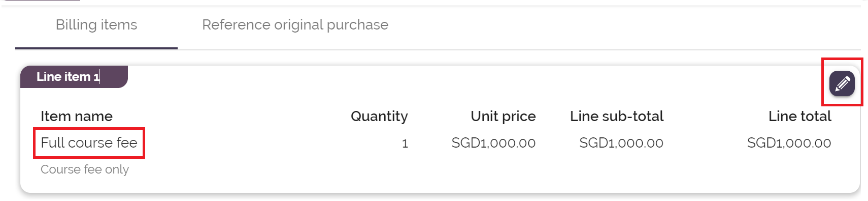This screenshot has width=868, height=201.
Task: Select the Course fee only description text
Action: click(x=85, y=169)
